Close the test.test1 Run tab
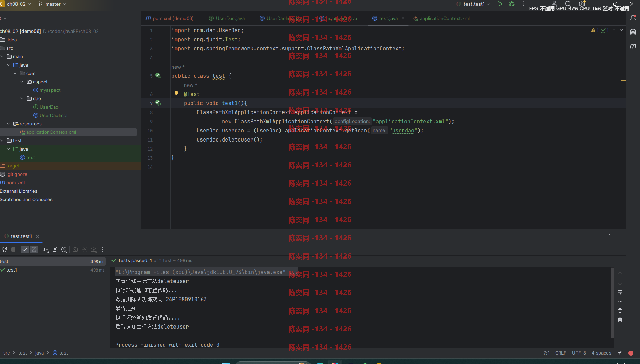Image resolution: width=640 pixels, height=364 pixels. click(38, 236)
